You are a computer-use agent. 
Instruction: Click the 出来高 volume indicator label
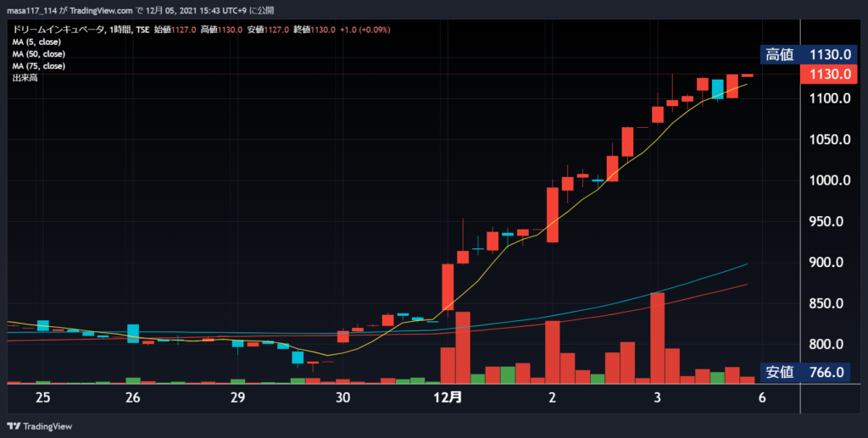[x=25, y=78]
